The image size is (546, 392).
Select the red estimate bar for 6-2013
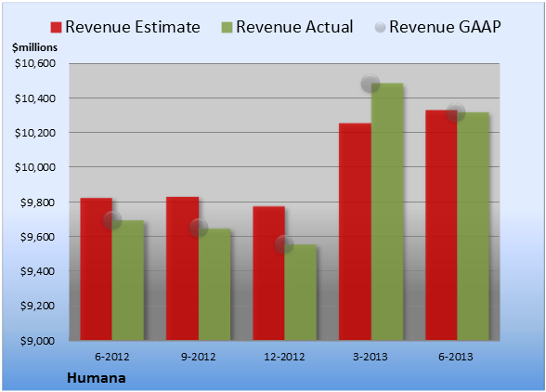click(x=441, y=225)
